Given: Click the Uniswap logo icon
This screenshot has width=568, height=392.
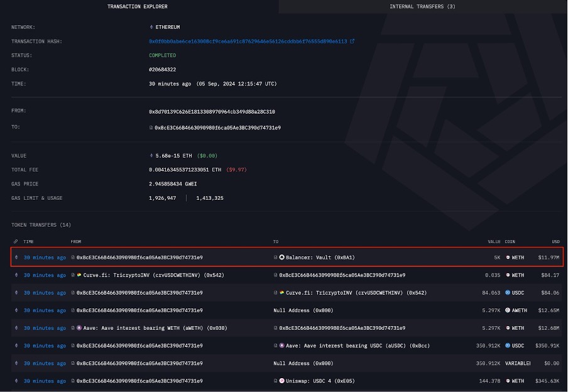Looking at the screenshot, I should tap(282, 381).
